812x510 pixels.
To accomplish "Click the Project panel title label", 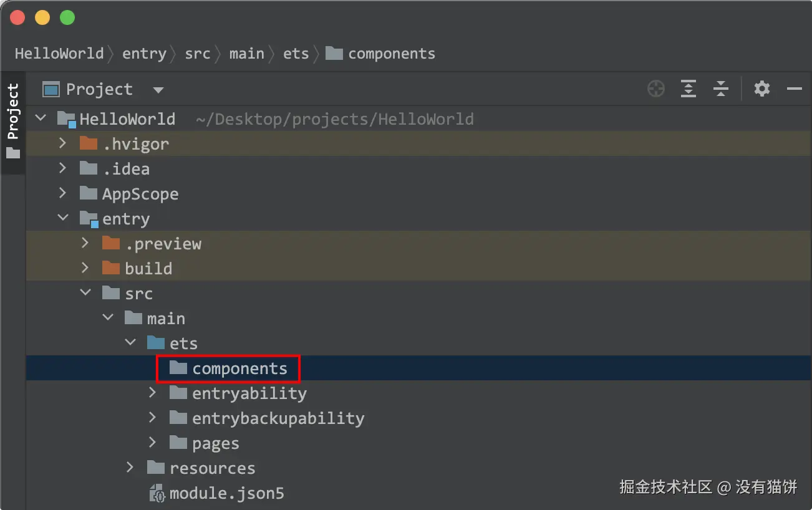I will (x=99, y=90).
